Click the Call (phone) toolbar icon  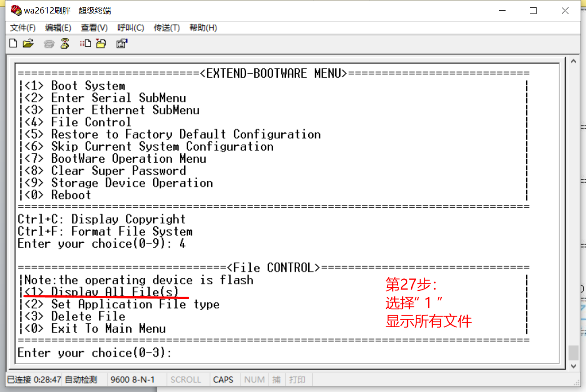tap(49, 44)
